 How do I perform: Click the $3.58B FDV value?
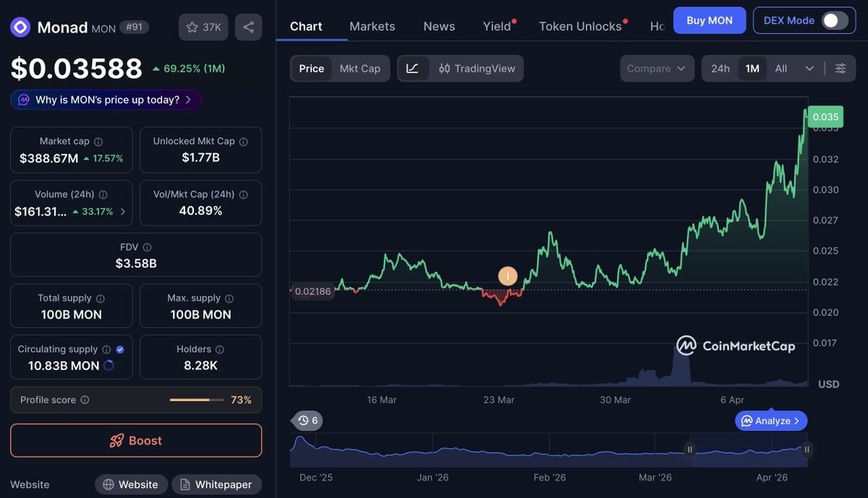(x=136, y=264)
